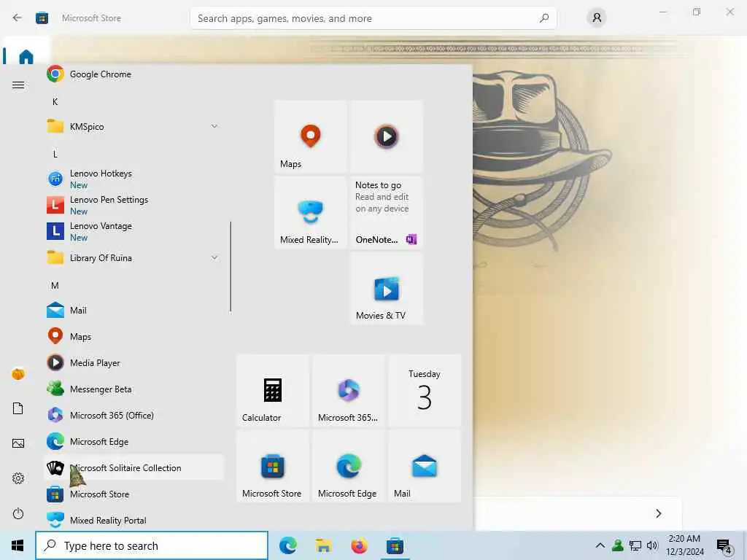Open Firefox from the taskbar

click(x=359, y=545)
